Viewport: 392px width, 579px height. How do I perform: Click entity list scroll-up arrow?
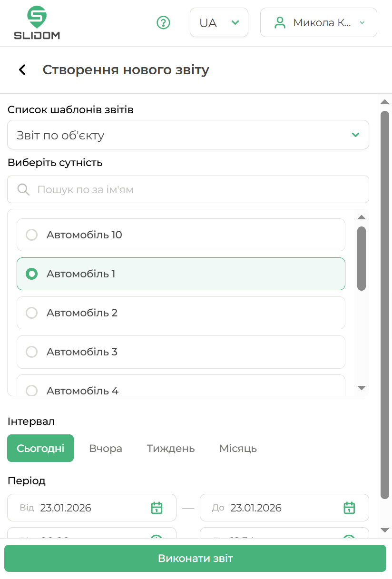[x=362, y=217]
